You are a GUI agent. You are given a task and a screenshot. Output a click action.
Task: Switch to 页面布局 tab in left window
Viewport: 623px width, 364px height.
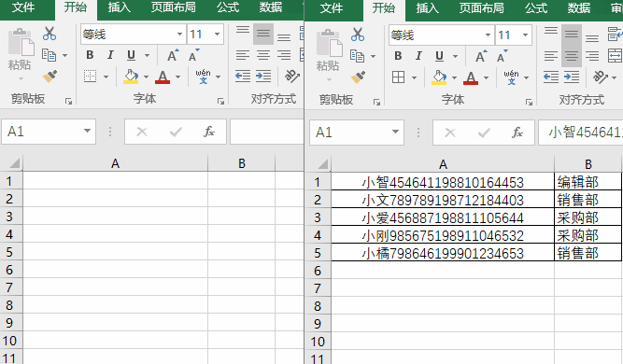pyautogui.click(x=173, y=7)
